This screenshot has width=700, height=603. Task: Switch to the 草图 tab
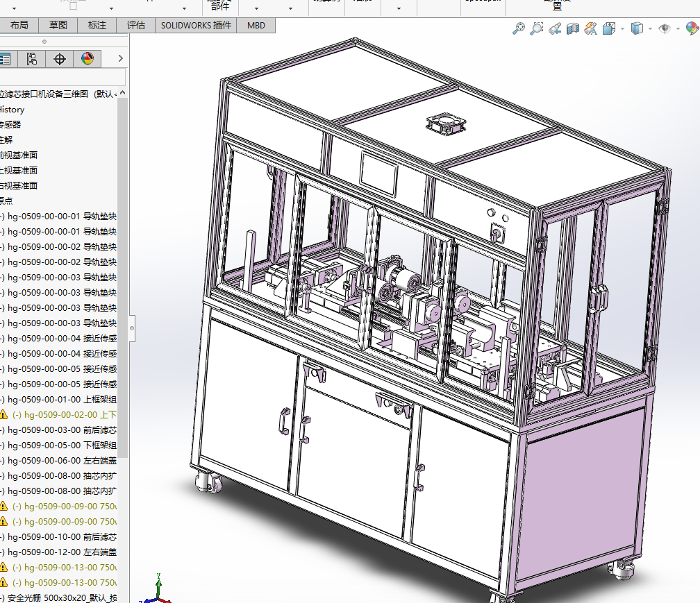[58, 25]
